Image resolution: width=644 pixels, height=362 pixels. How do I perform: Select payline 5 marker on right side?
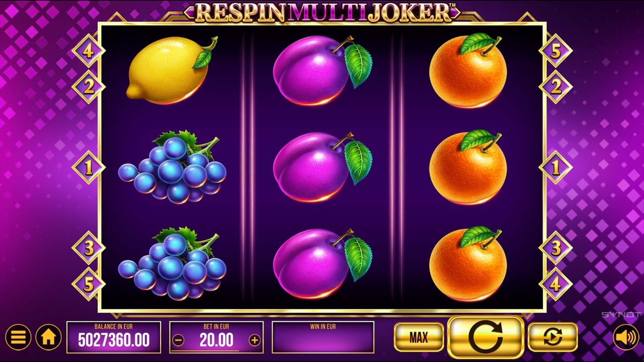point(555,50)
